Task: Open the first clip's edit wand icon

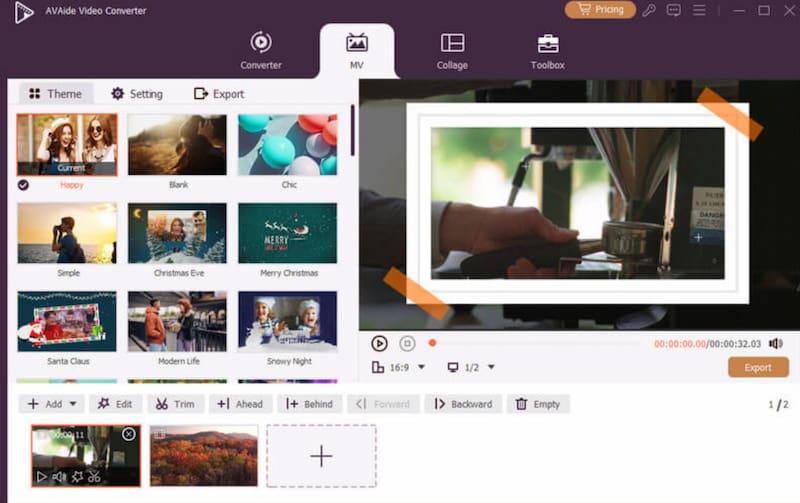Action: (77, 477)
